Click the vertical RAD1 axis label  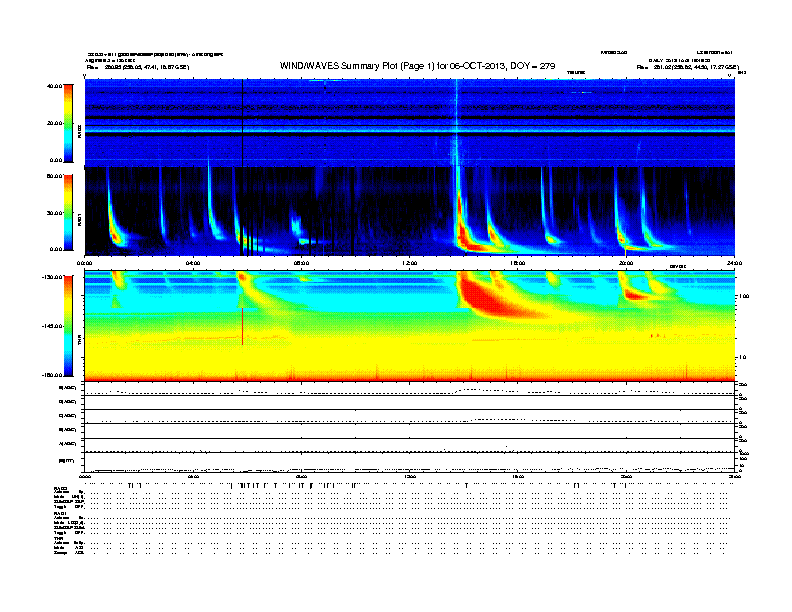click(x=79, y=220)
